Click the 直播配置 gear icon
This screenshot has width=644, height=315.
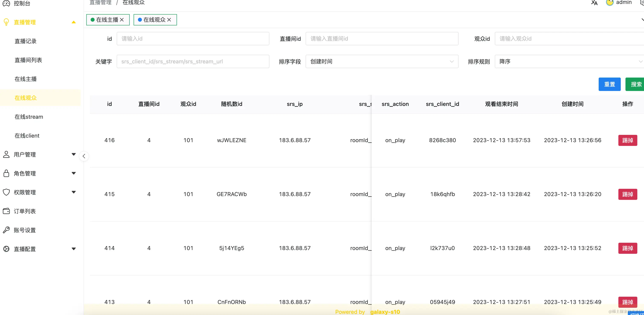click(x=6, y=249)
